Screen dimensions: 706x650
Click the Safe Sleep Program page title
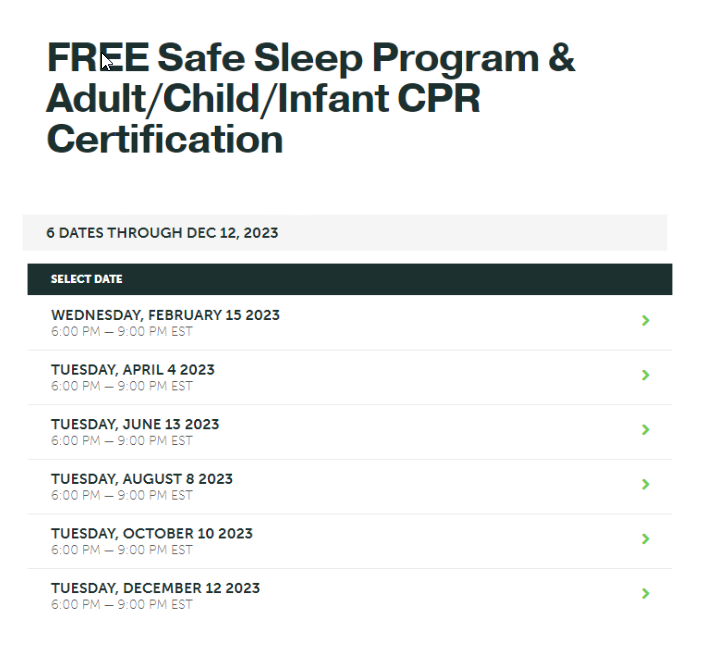click(x=311, y=98)
